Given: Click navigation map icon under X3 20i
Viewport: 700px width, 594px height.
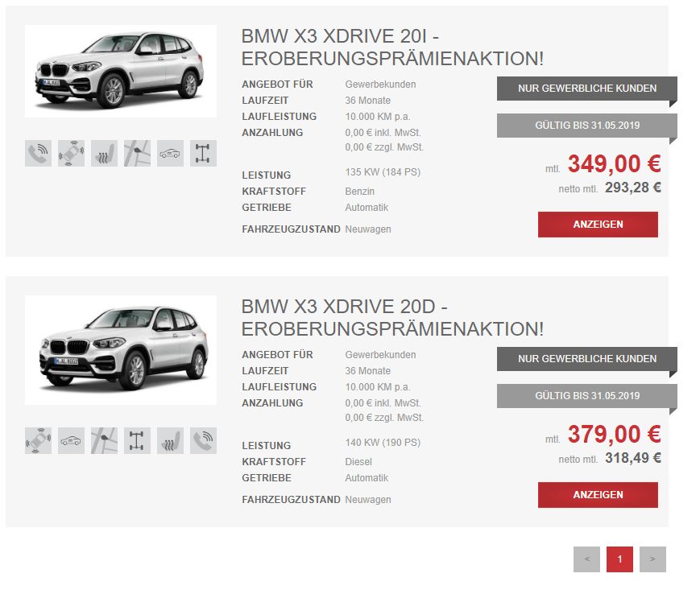Looking at the screenshot, I should click(x=137, y=153).
